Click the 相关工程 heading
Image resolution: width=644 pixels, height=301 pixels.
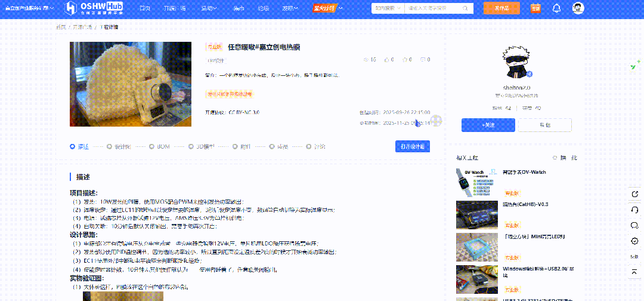[x=467, y=158]
